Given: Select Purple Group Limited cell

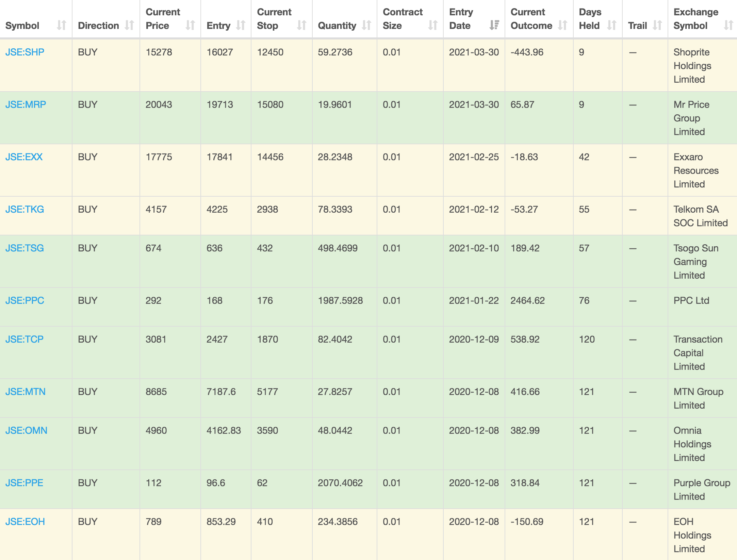Looking at the screenshot, I should 702,489.
